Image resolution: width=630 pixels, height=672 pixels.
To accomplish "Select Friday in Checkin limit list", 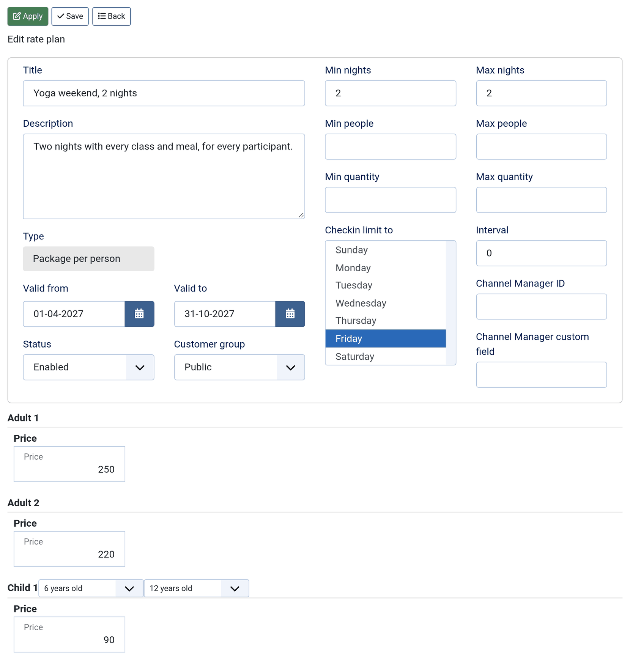I will pos(385,338).
